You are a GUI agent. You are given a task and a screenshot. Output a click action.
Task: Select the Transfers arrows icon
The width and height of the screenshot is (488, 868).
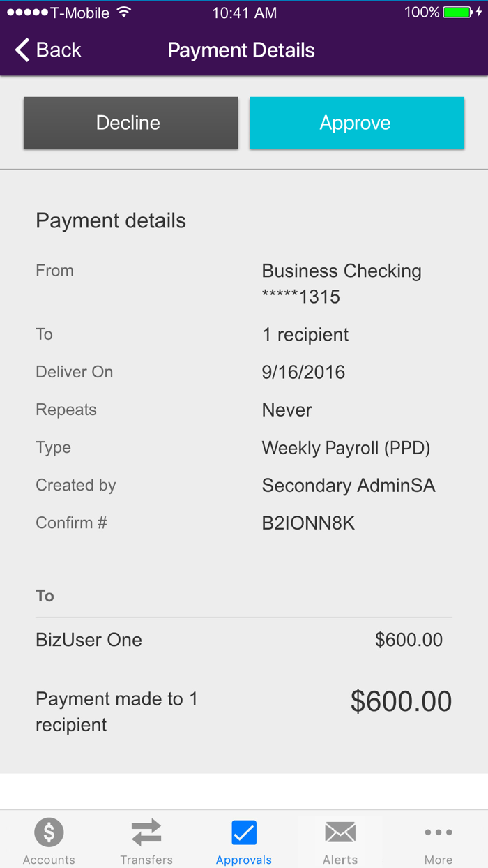coord(146,832)
